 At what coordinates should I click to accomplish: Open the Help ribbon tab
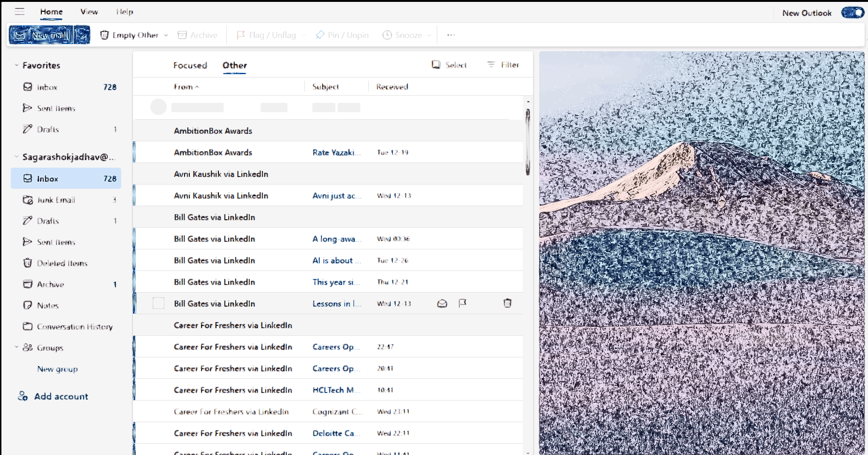coord(124,12)
